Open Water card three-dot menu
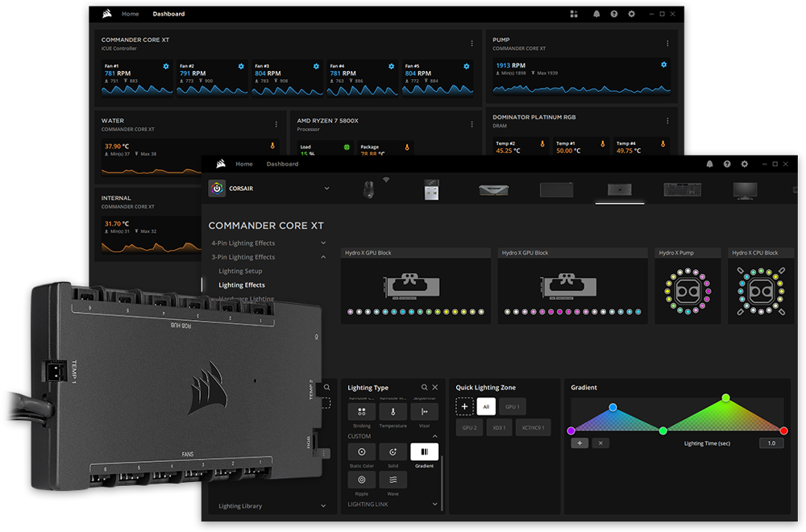The height and width of the screenshot is (532, 806). pos(276,124)
